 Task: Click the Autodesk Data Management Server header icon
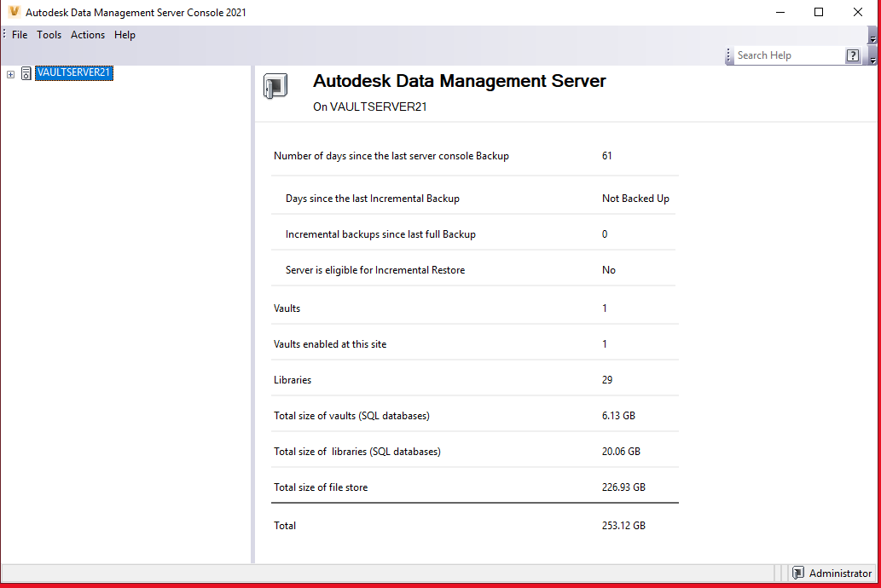pos(275,85)
